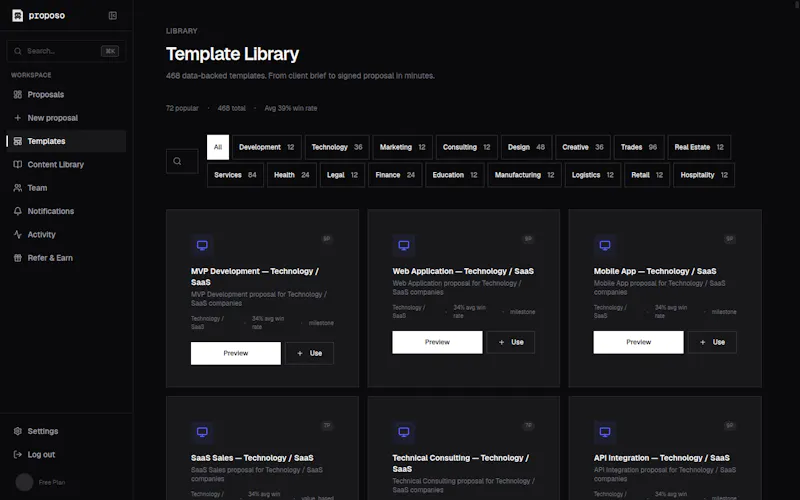
Task: Filter by Marketing category
Action: [x=403, y=147]
